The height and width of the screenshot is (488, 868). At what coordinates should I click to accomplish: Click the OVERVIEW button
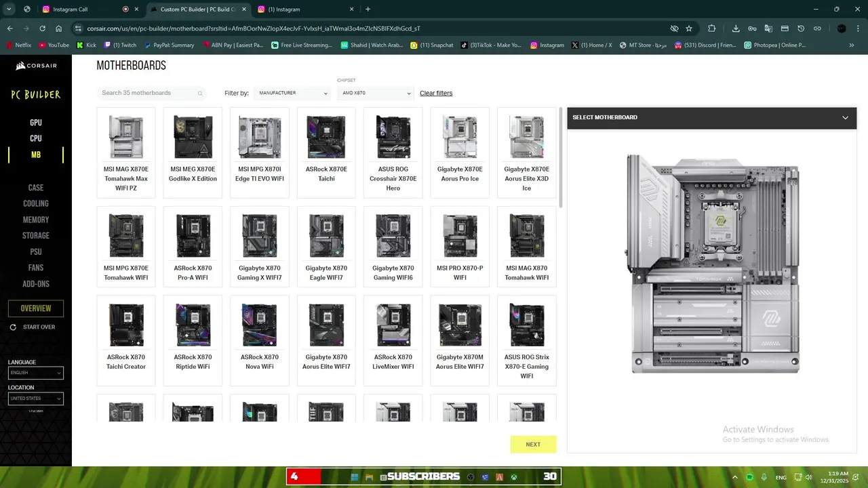click(36, 308)
